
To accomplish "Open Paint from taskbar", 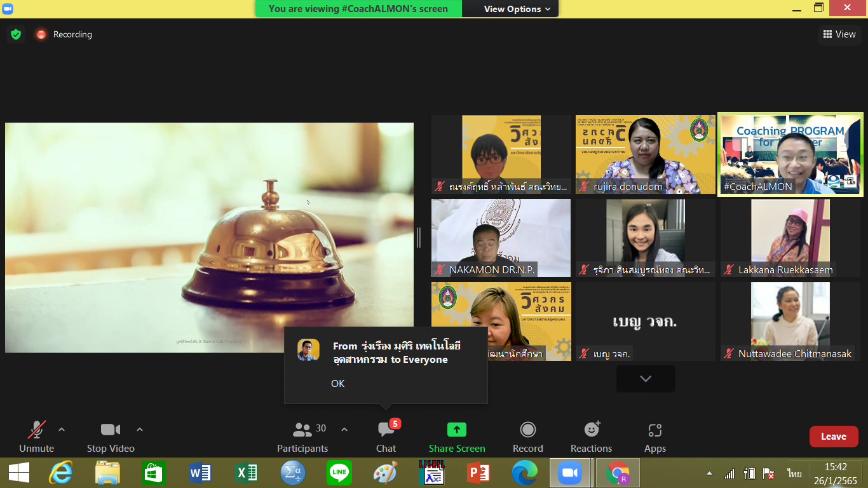I will pyautogui.click(x=385, y=473).
